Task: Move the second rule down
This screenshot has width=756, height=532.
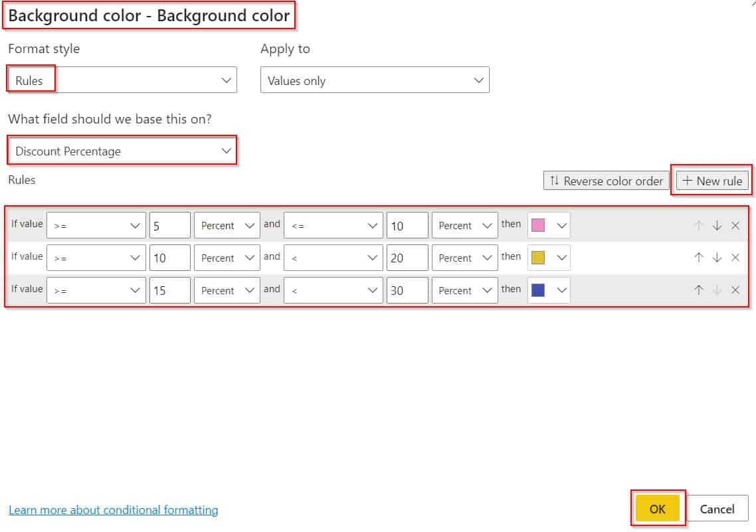Action: [717, 257]
